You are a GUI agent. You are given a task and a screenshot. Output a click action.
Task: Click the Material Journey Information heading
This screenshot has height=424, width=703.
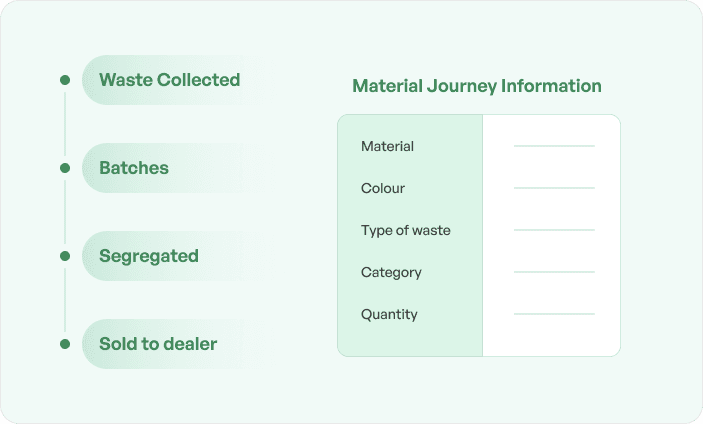point(477,86)
